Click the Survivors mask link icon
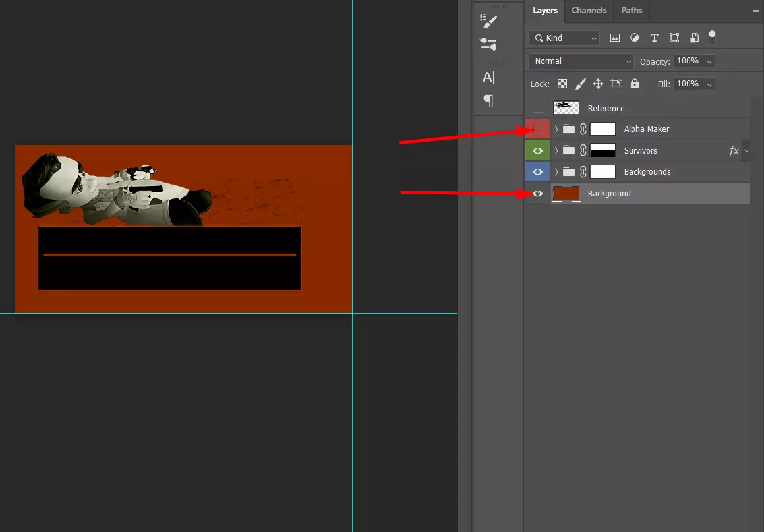 pyautogui.click(x=583, y=150)
